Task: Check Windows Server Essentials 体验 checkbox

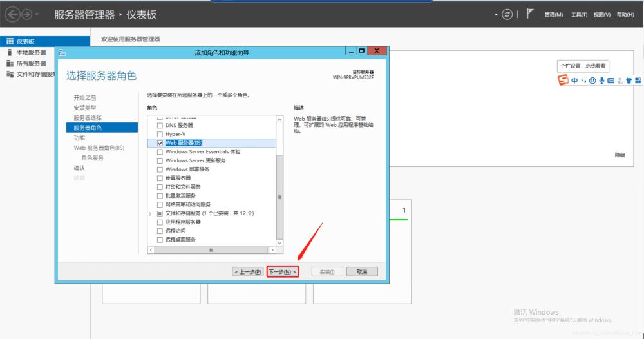Action: (160, 151)
